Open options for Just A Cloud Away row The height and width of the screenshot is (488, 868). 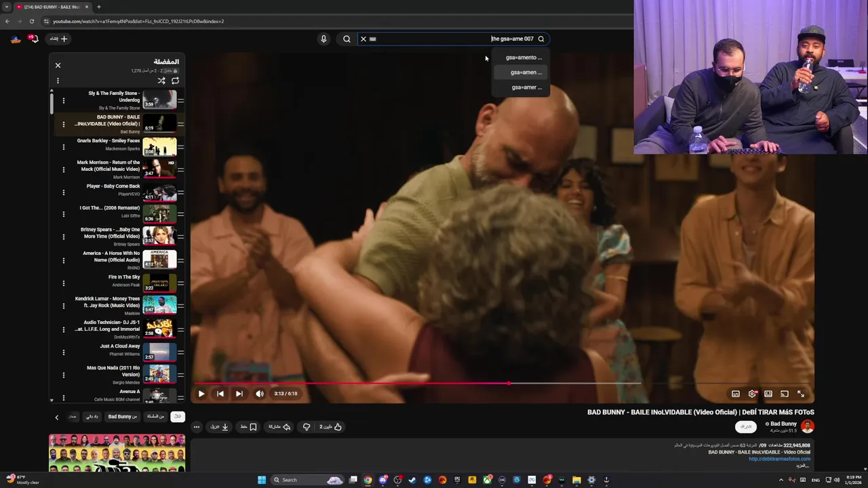[x=64, y=352]
